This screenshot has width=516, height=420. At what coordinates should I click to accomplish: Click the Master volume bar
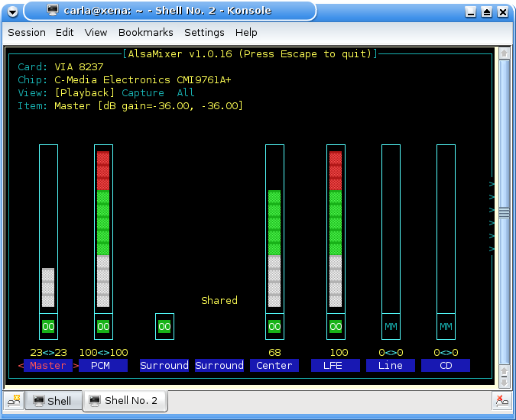point(48,229)
